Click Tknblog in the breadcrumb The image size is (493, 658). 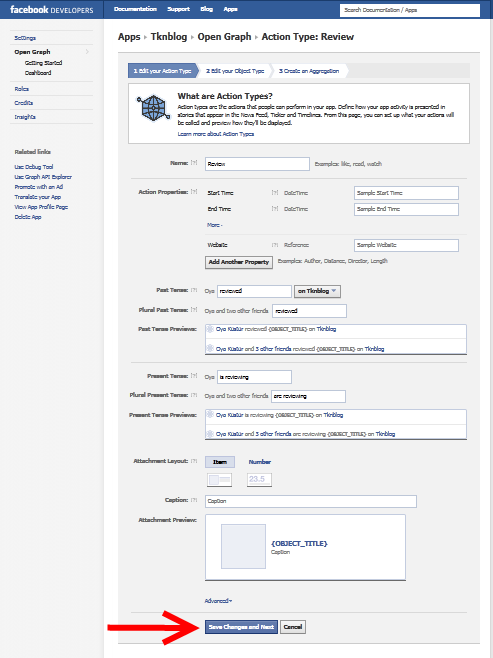169,37
